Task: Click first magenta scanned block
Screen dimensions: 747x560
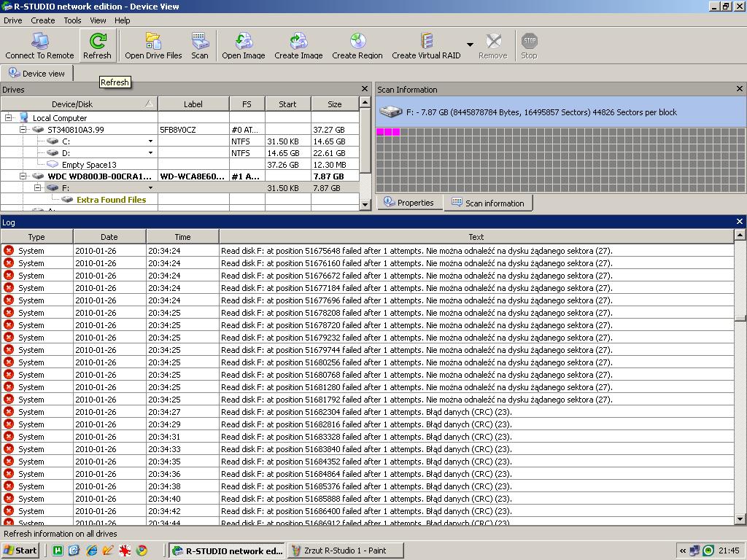Action: [x=379, y=132]
